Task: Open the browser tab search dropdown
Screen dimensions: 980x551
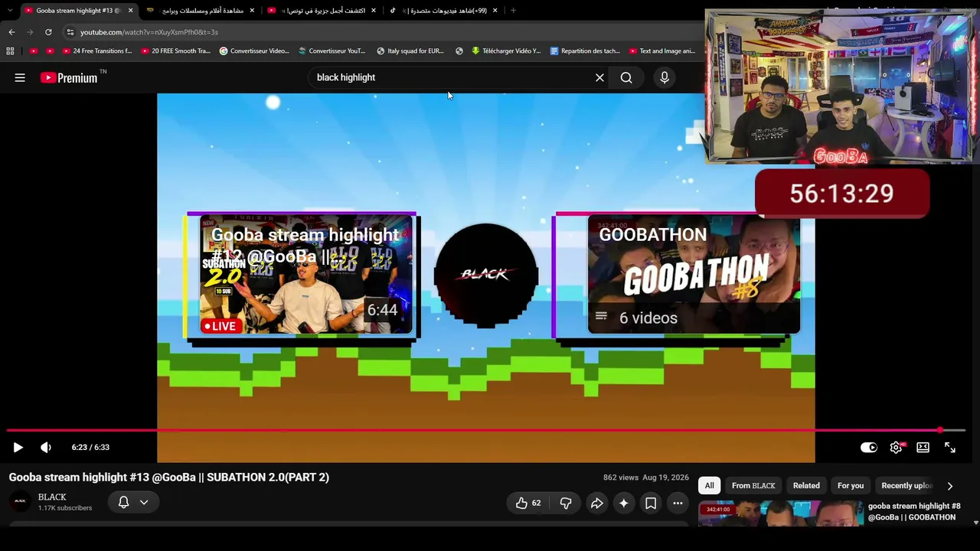Action: pyautogui.click(x=9, y=11)
